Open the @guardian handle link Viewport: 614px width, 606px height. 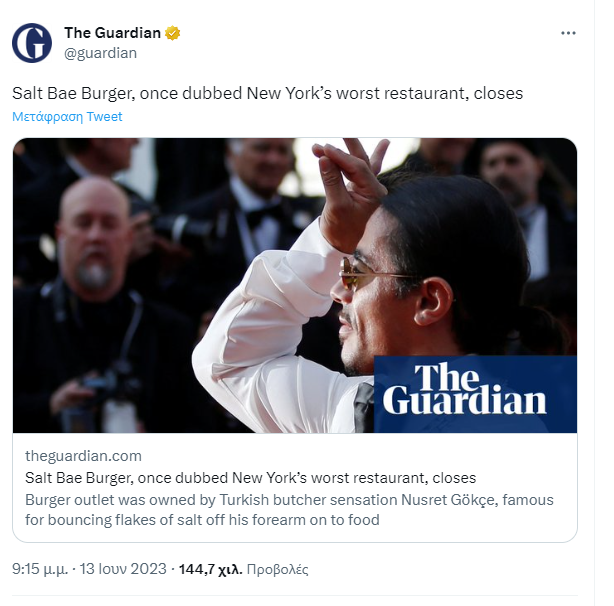[100, 53]
